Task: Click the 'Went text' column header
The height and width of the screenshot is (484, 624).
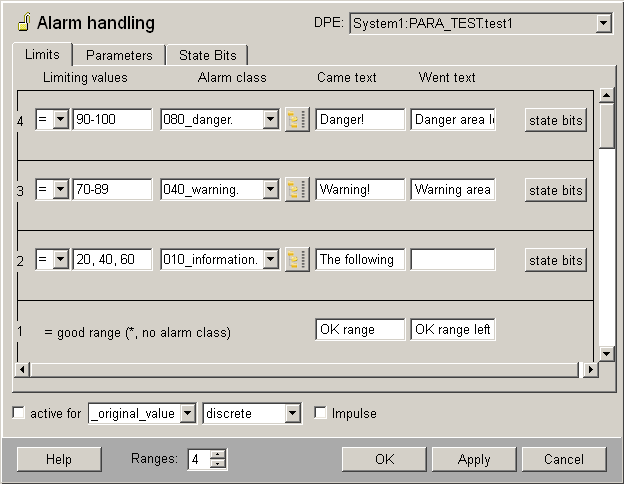Action: 447,77
